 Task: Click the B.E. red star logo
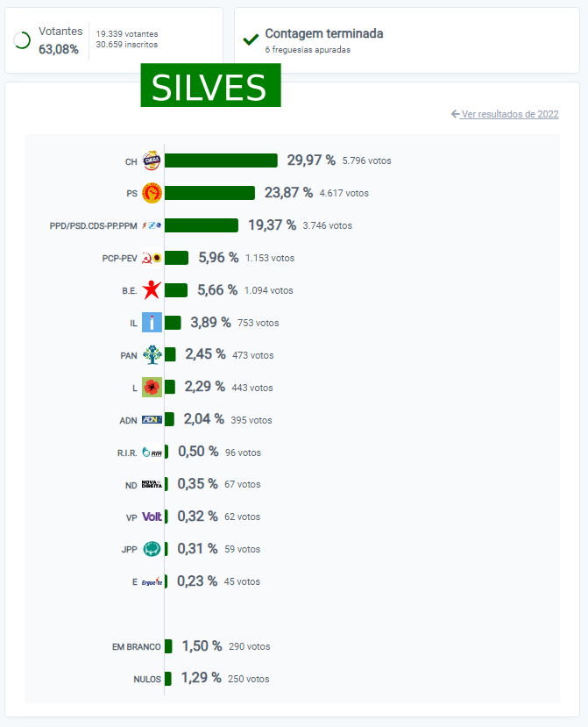pyautogui.click(x=152, y=289)
